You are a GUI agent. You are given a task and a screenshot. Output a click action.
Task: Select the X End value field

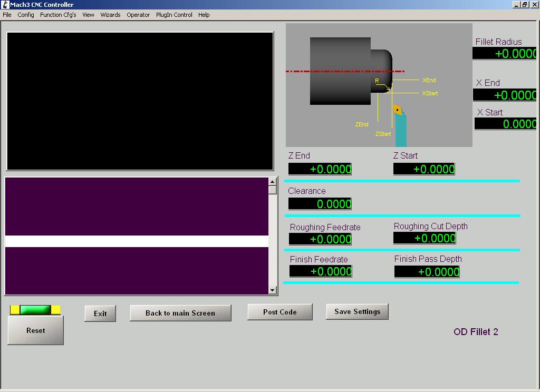[505, 95]
